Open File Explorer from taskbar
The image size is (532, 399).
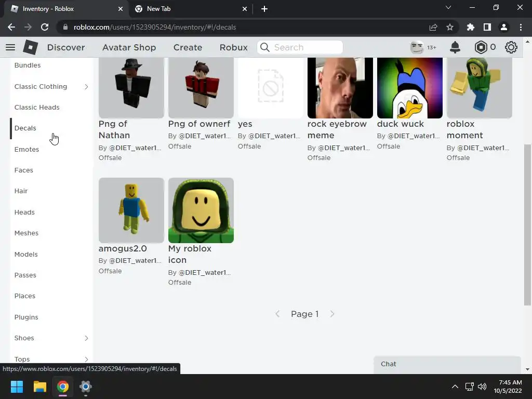(x=39, y=387)
